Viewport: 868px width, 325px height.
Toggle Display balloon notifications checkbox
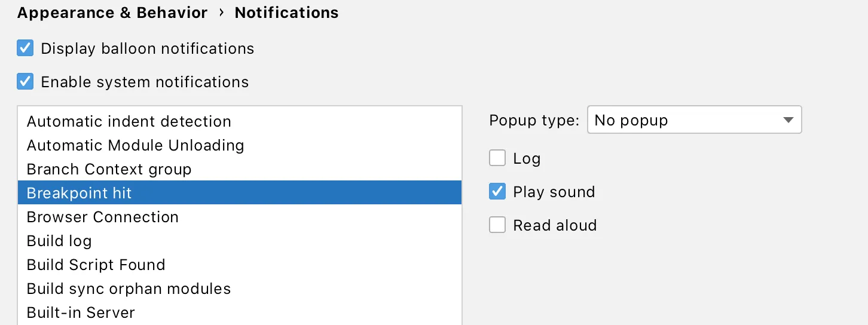click(x=25, y=48)
